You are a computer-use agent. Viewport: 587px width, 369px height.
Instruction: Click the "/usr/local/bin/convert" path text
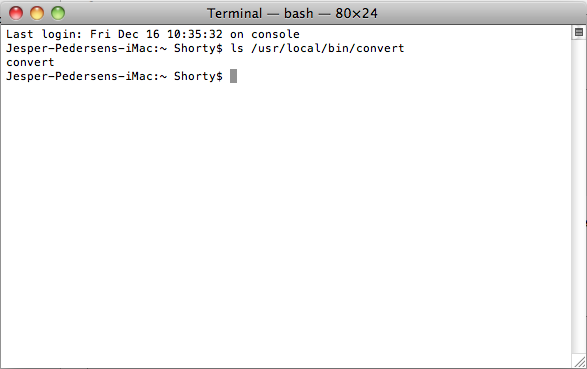point(328,48)
